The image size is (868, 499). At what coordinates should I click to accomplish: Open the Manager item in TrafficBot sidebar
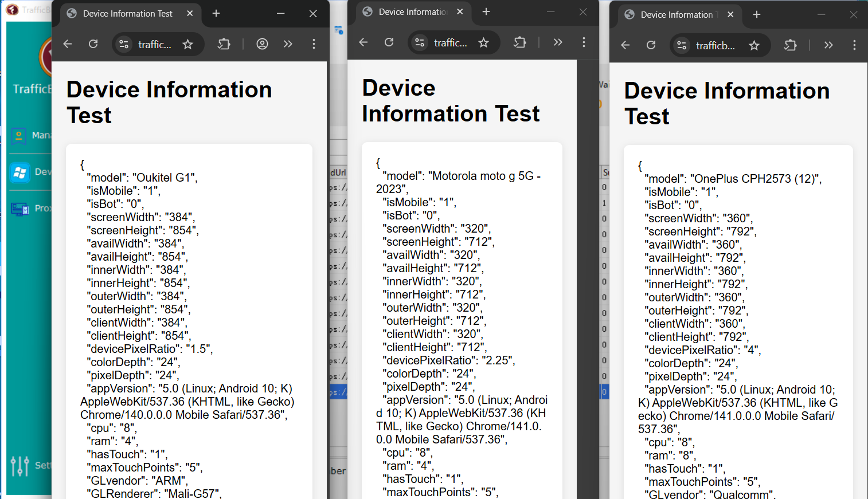pyautogui.click(x=20, y=136)
